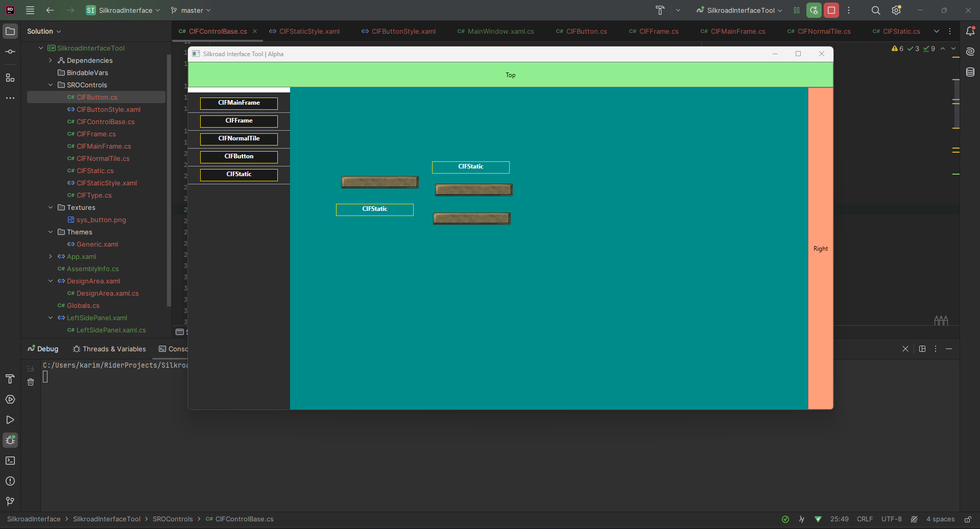Open Notifications bell panel

point(970,31)
